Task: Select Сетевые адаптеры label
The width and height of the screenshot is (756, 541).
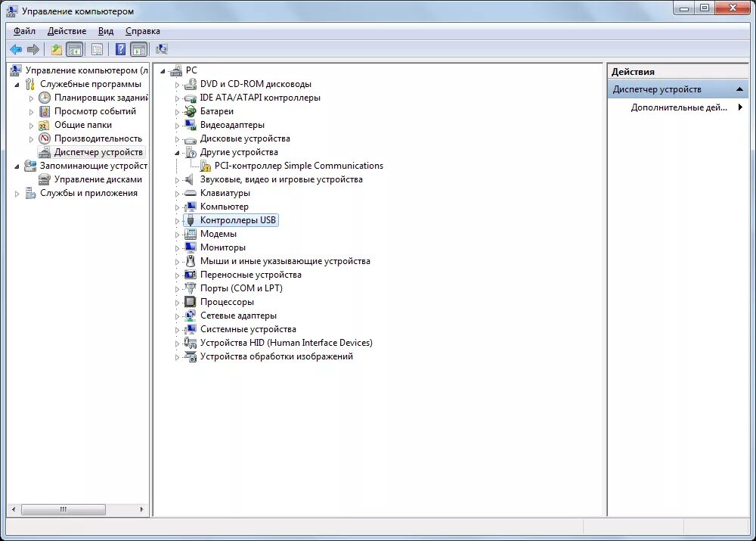Action: (238, 316)
